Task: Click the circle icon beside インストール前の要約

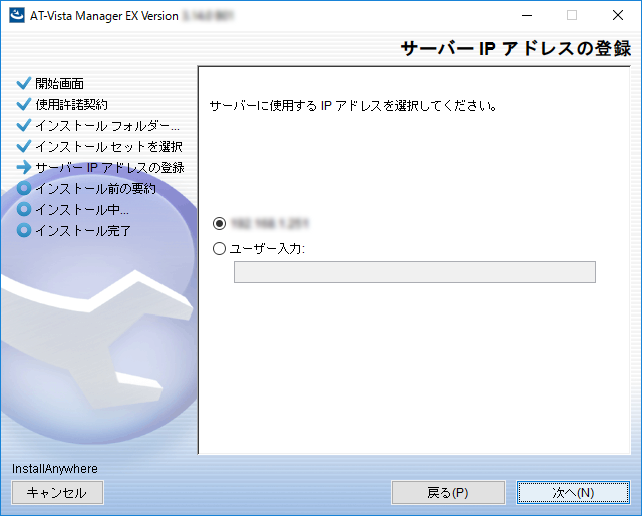Action: pos(24,188)
